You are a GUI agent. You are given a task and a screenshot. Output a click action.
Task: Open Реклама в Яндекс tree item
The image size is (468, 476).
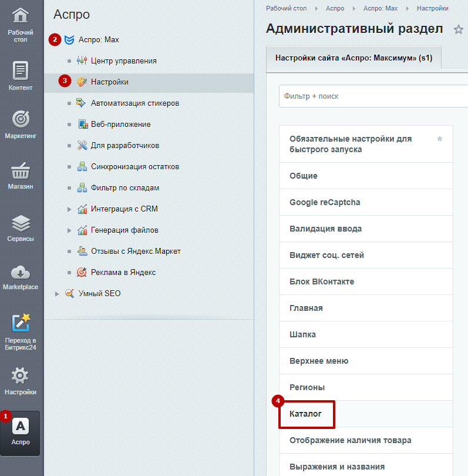pyautogui.click(x=123, y=272)
